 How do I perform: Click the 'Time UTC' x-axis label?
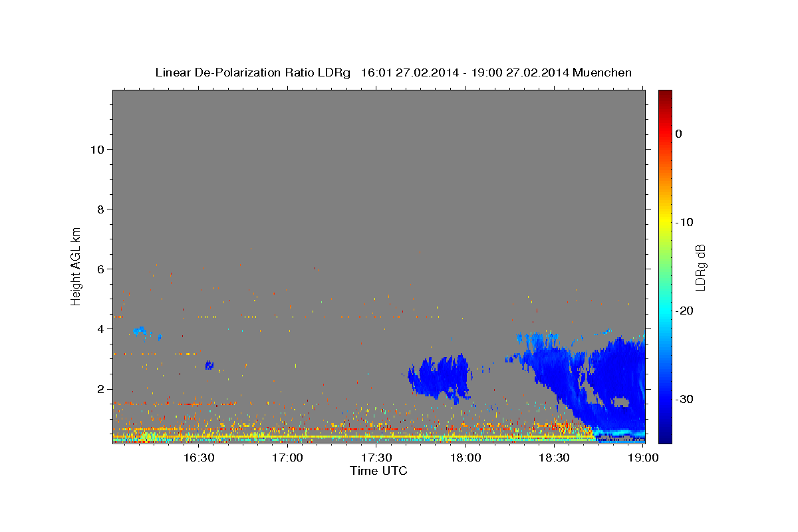(x=378, y=471)
